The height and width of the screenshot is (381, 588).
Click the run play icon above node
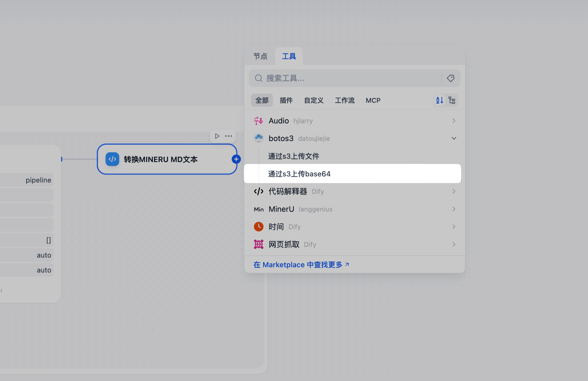[x=217, y=136]
